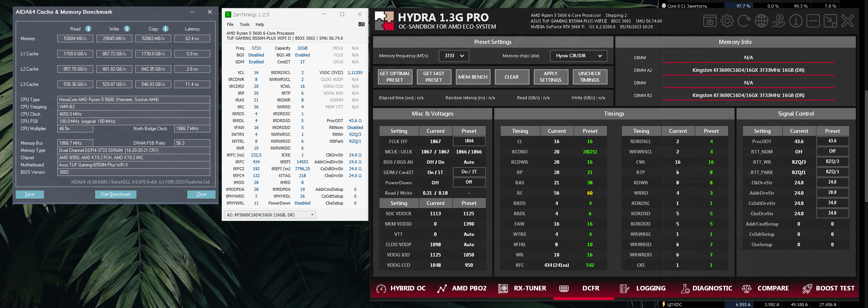The image size is (868, 308).
Task: Click the PowerDown preset field Off
Action: pos(469,182)
